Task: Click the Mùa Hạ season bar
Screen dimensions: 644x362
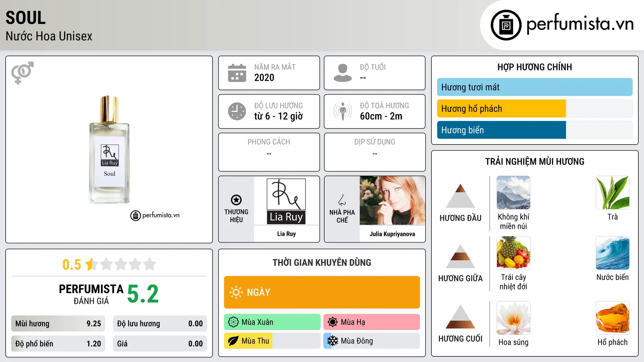Action: click(x=372, y=322)
